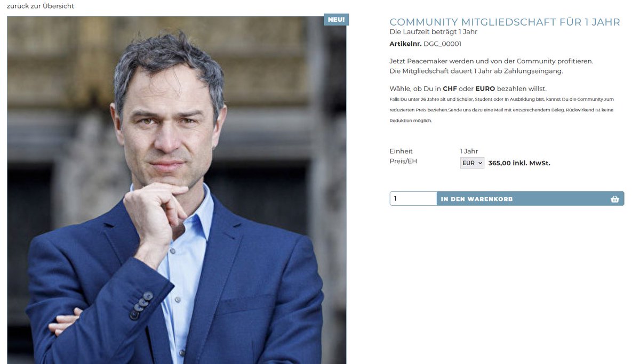640x364 pixels.
Task: Select the 'Die Laufzeit beträgt 1 Jahr' subtitle
Action: pyautogui.click(x=433, y=32)
